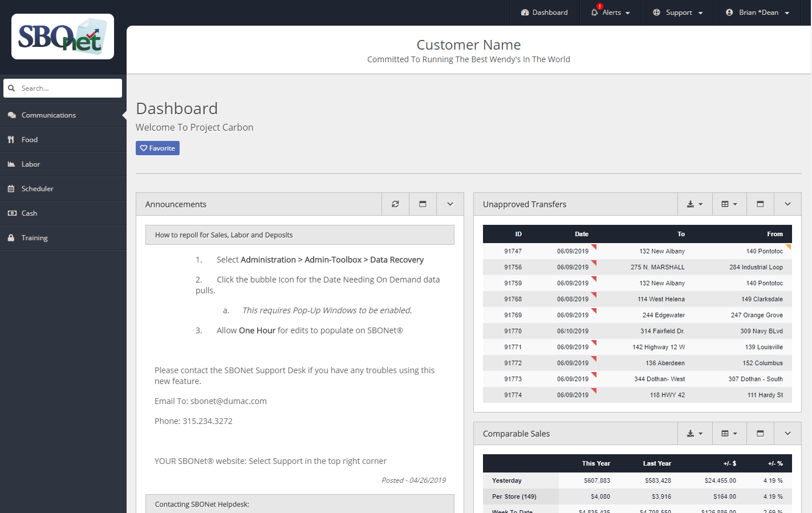Viewport: 812px width, 513px height.
Task: Click the Communications chat icon
Action: pos(12,115)
